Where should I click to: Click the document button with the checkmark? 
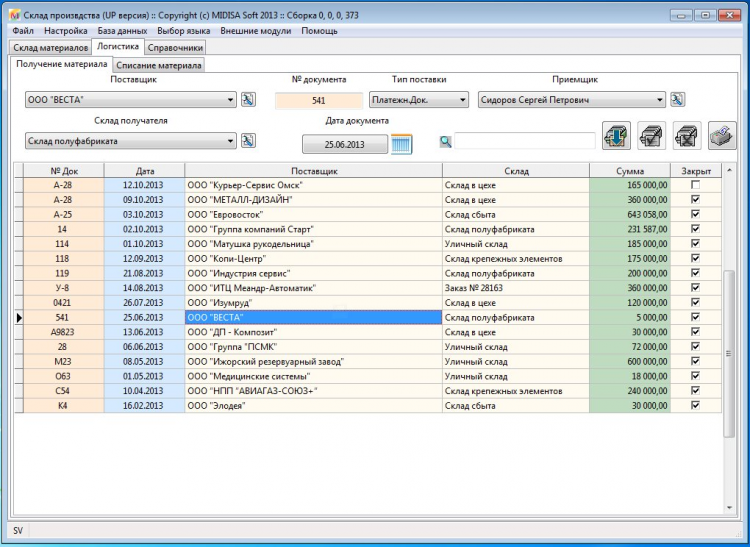(651, 135)
